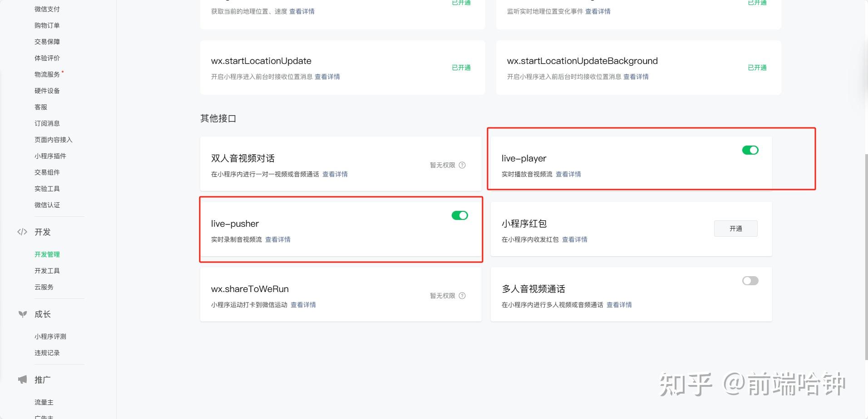The image size is (868, 419).
Task: Select 小程序插件 sidebar entry
Action: (50, 156)
